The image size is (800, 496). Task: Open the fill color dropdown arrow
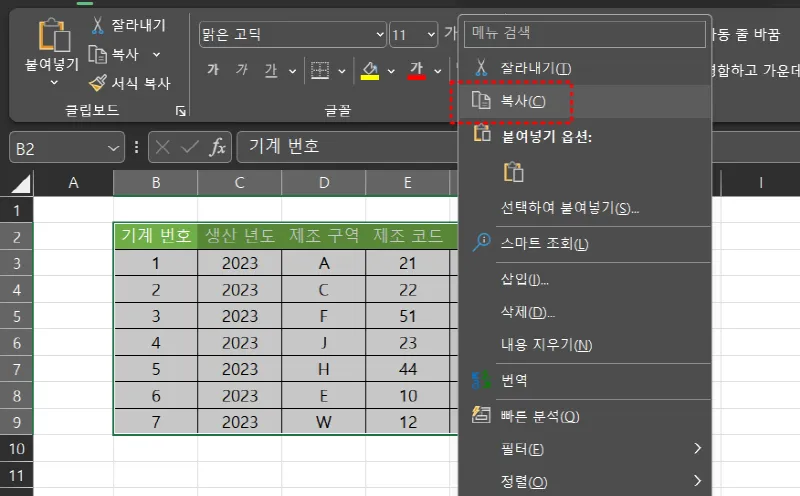(391, 71)
